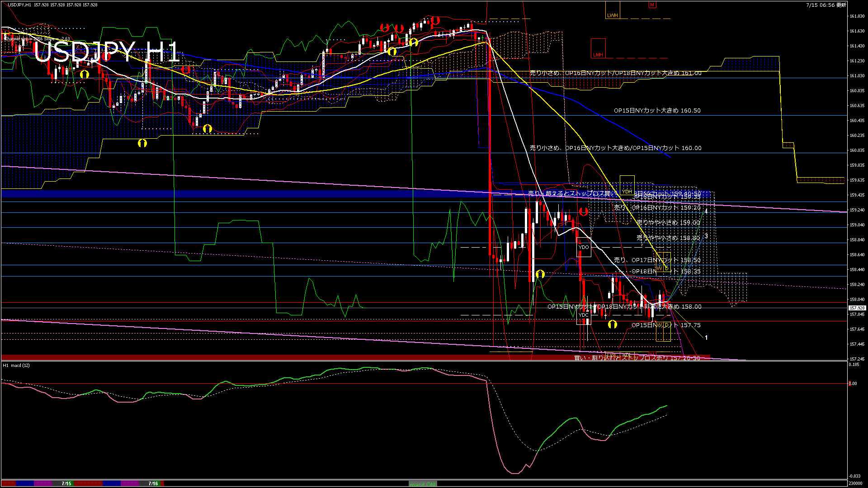The width and height of the screenshot is (868, 488).
Task: Click the large USDJPY H1 title text
Action: pos(107,52)
